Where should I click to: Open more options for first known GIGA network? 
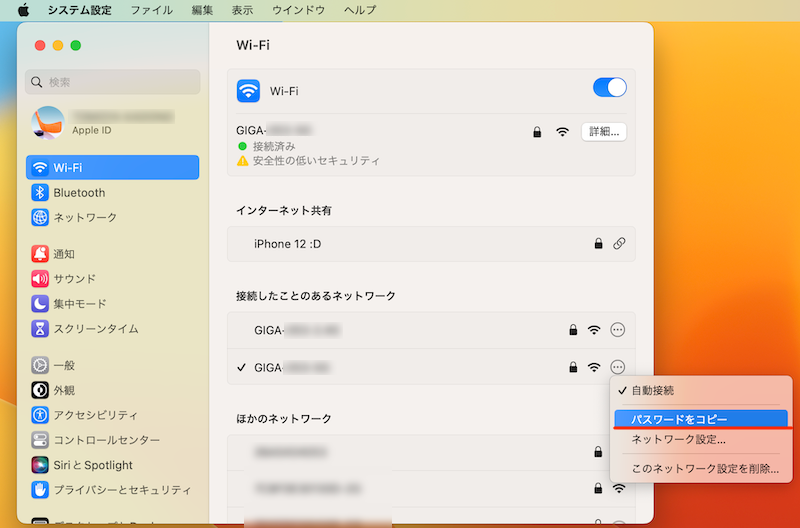point(617,330)
